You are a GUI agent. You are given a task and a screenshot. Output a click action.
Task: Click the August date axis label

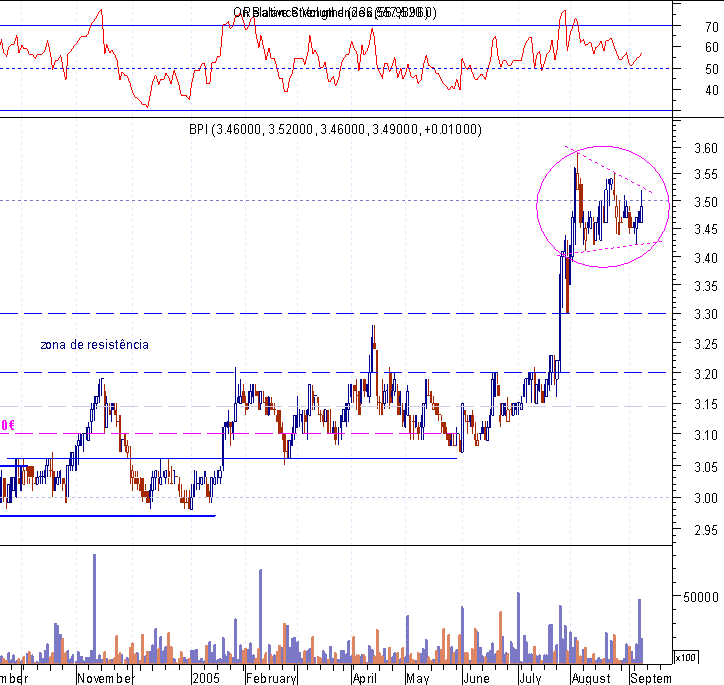[591, 679]
